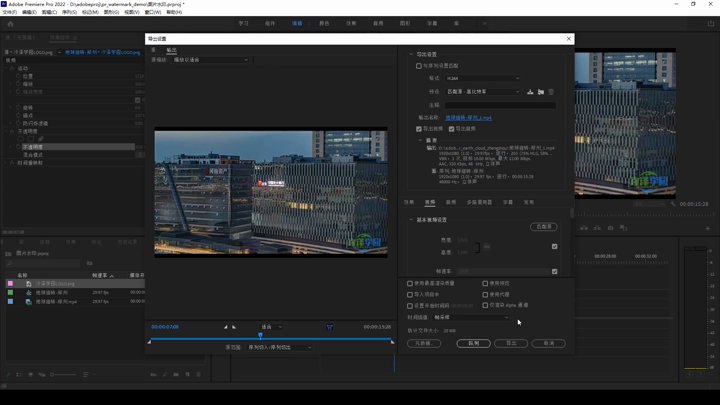The width and height of the screenshot is (720, 405).
Task: Open the 时间插值 frame sampling dropdown
Action: (472, 318)
